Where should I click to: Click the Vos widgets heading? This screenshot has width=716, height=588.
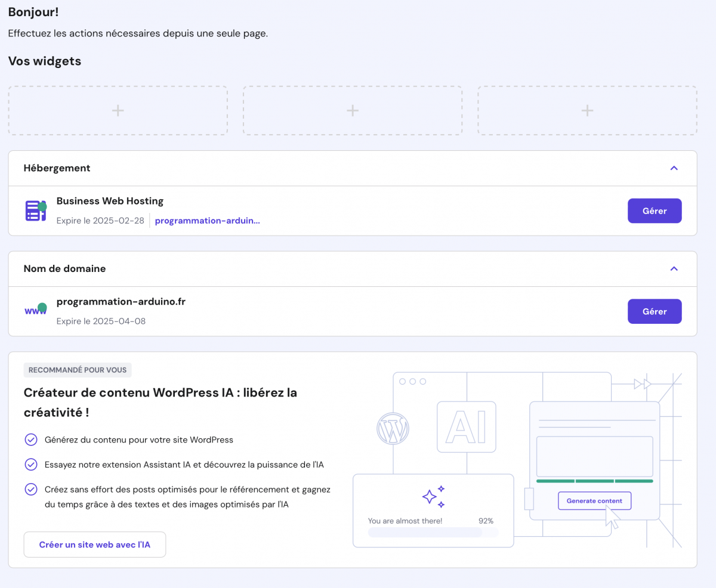45,61
